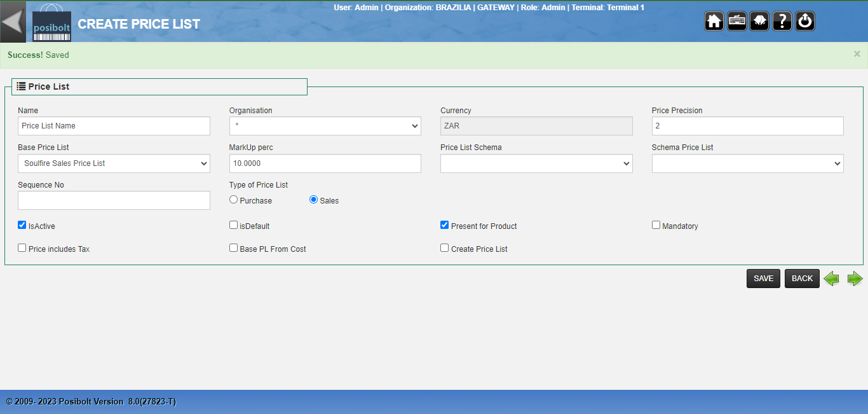
Task: Enable the Price includes Tax checkbox
Action: [22, 248]
